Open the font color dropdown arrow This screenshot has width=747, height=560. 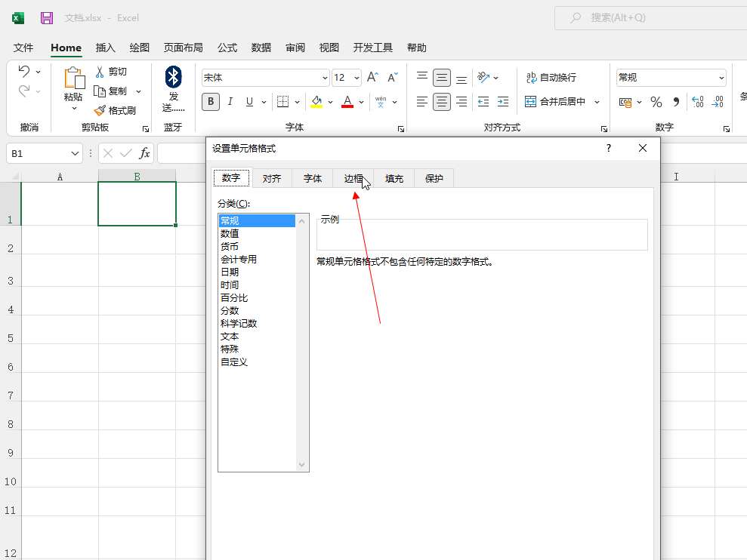tap(361, 102)
